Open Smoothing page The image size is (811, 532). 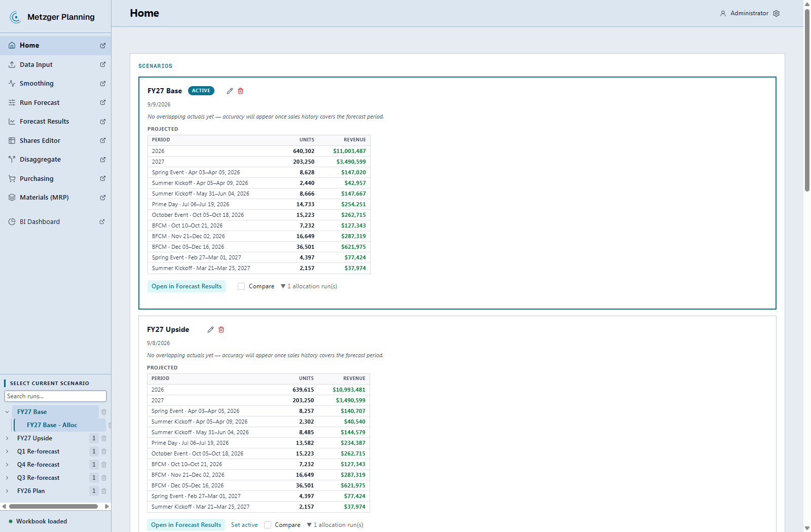[x=55, y=84]
